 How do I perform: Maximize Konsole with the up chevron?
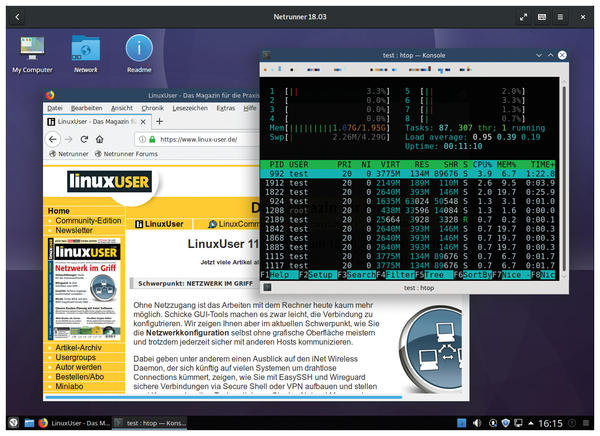tap(550, 55)
